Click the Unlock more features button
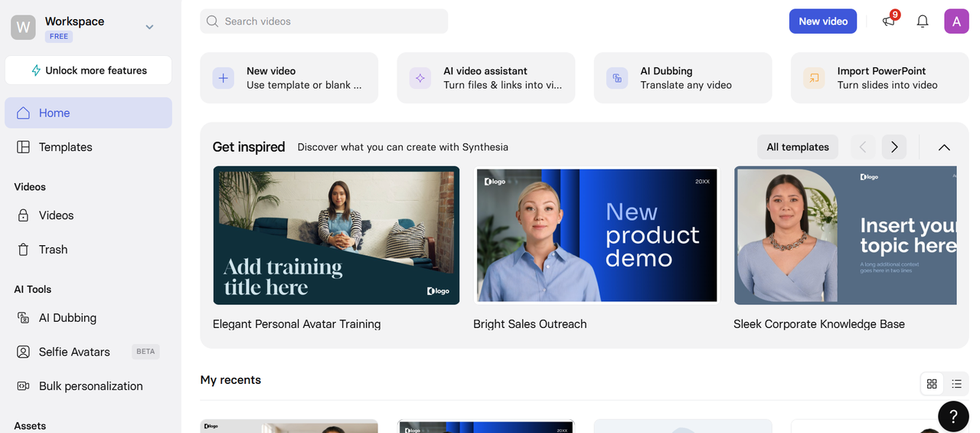This screenshot has height=433, width=980. 89,71
